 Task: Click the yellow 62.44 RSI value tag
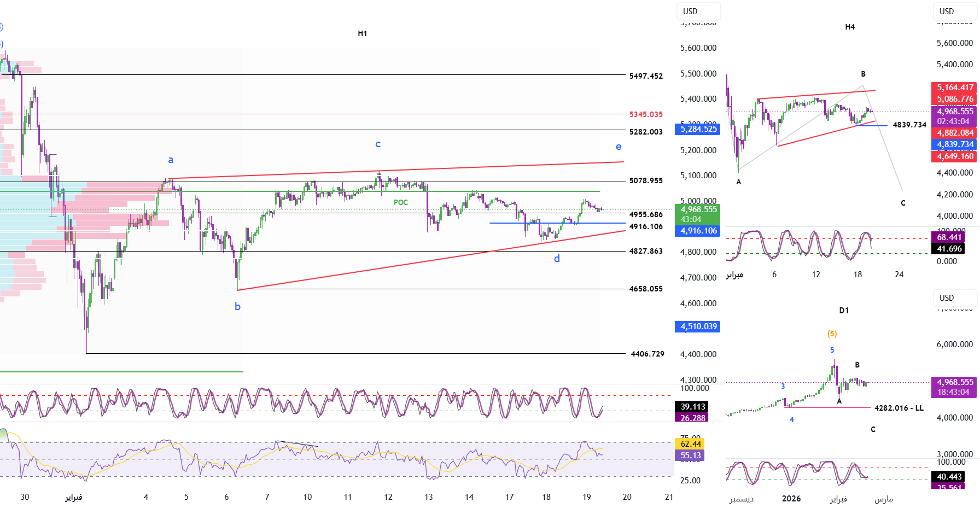click(x=690, y=444)
